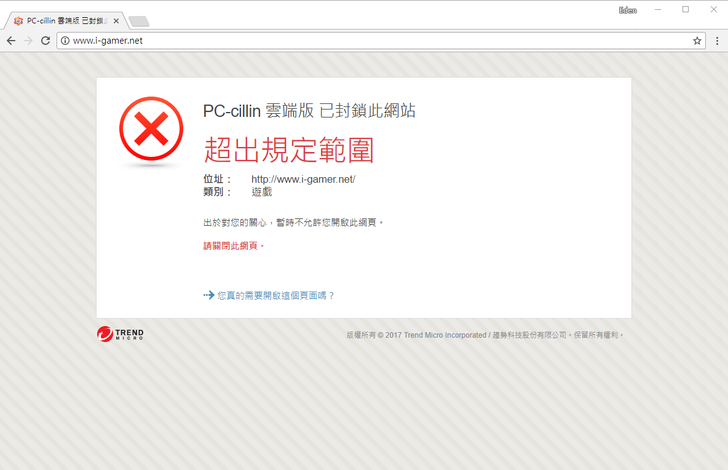Open a new tab with the new-tab button
728x470 pixels.
pyautogui.click(x=138, y=21)
